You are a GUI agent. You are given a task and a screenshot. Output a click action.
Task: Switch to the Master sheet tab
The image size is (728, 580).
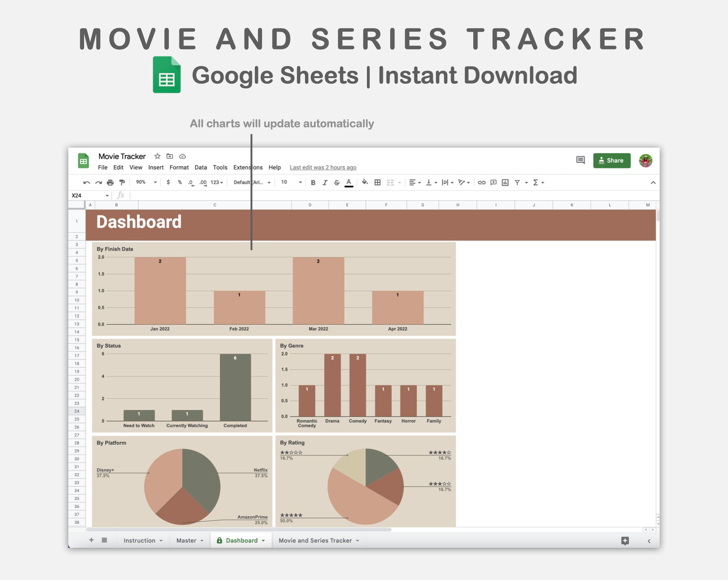[186, 540]
